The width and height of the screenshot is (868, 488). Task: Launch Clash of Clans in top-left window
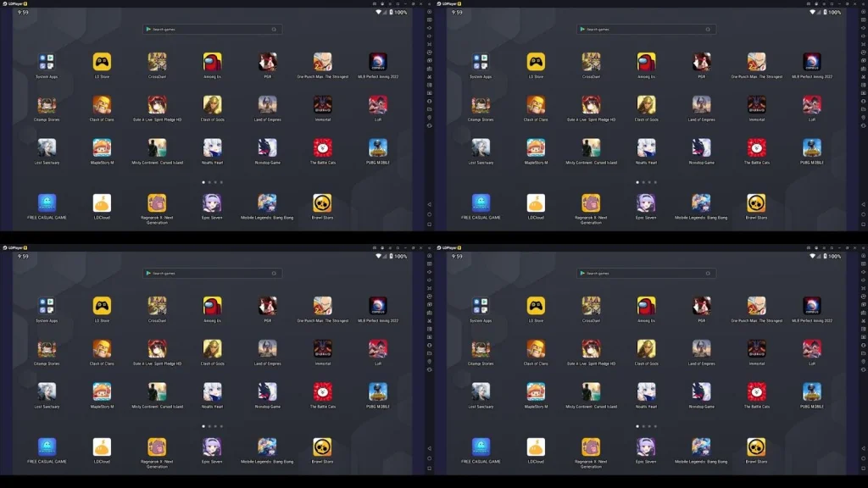pos(102,104)
